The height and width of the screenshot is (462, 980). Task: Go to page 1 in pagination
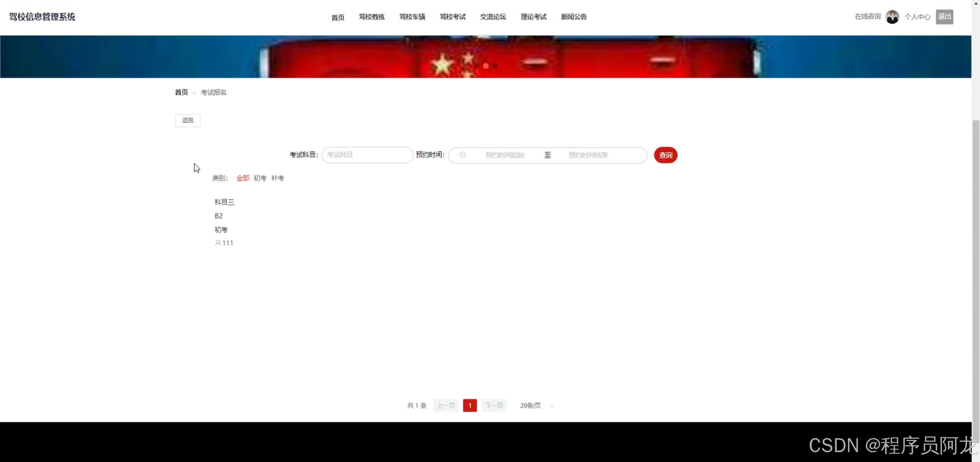tap(470, 405)
